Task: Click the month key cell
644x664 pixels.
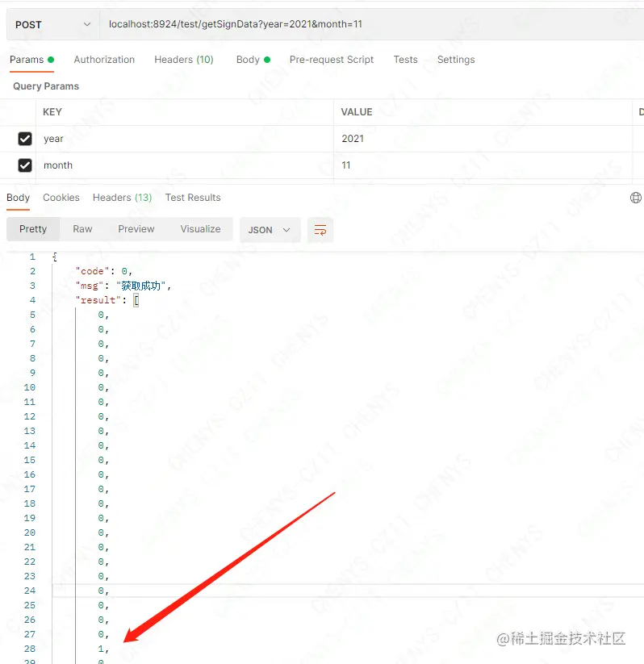Action: [x=185, y=165]
